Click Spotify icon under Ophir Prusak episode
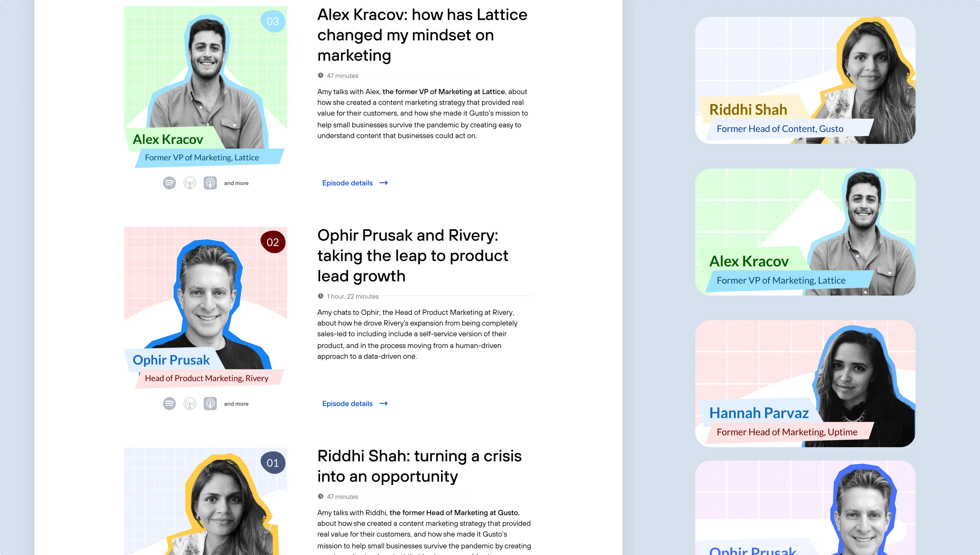This screenshot has width=980, height=555. click(x=169, y=404)
